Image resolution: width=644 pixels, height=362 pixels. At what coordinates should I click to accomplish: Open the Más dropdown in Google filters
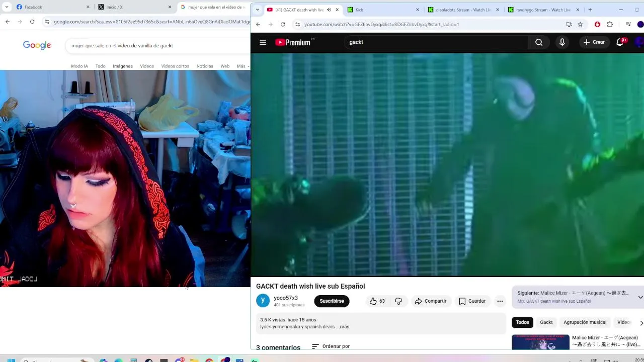coord(243,66)
